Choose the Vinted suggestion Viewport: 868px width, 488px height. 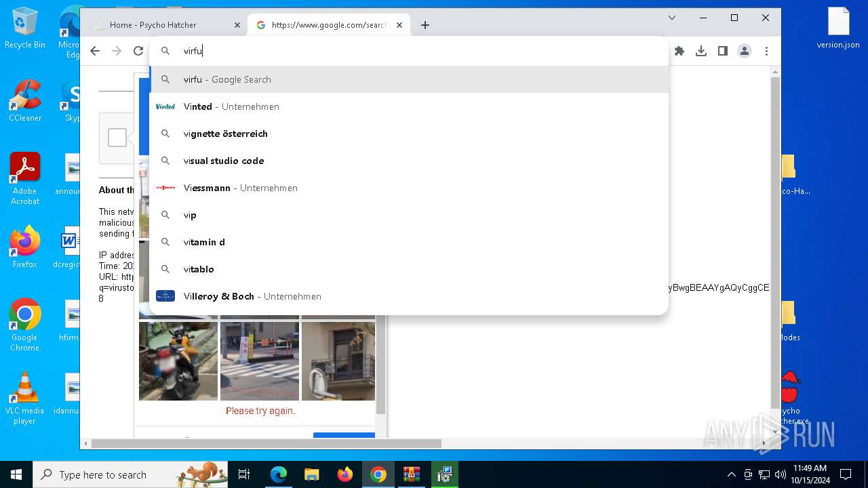click(x=409, y=106)
